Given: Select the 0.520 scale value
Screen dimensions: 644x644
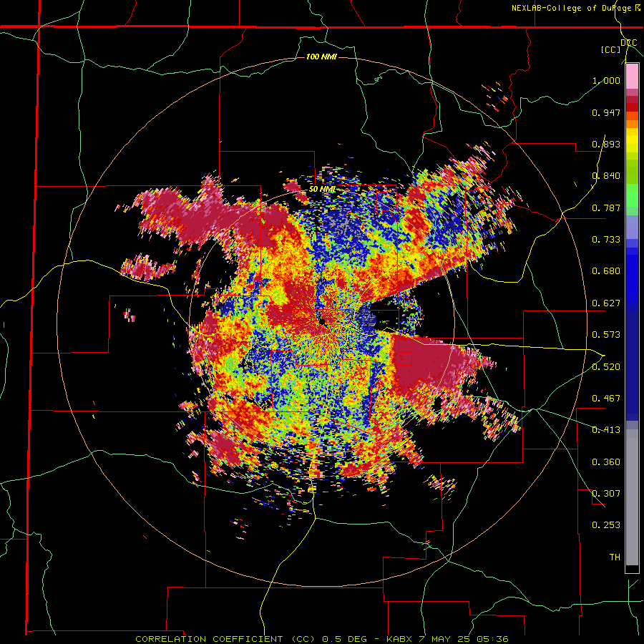Looking at the screenshot, I should (606, 366).
